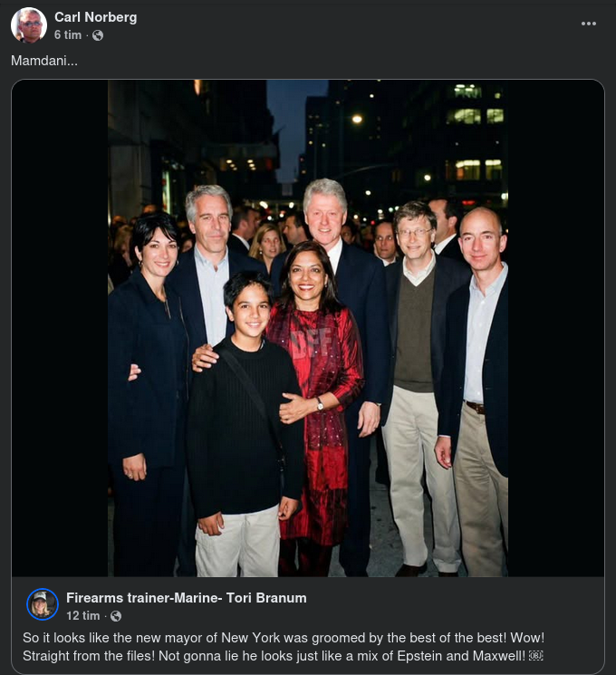Open the post's "6 tim" timestamp
This screenshot has width=616, height=675.
[x=67, y=35]
